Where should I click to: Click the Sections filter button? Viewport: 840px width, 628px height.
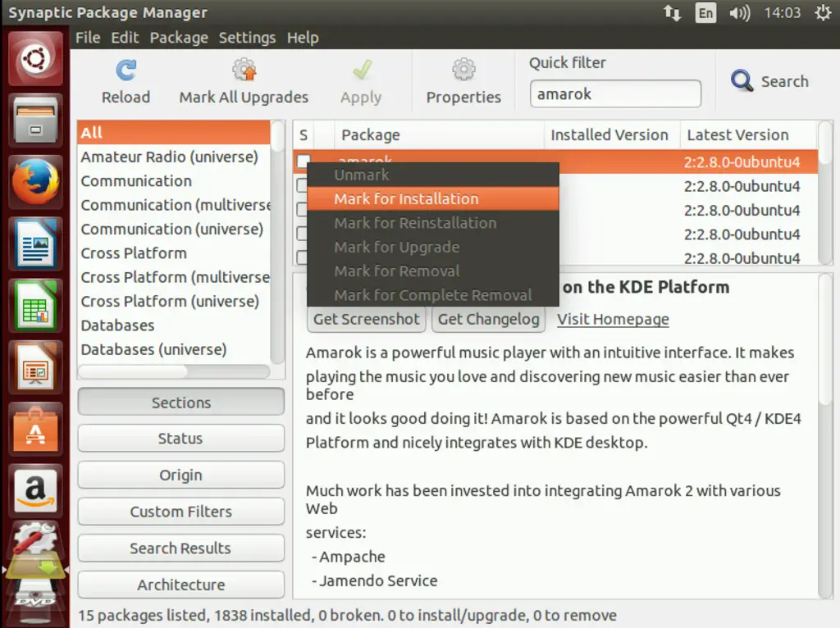click(181, 402)
